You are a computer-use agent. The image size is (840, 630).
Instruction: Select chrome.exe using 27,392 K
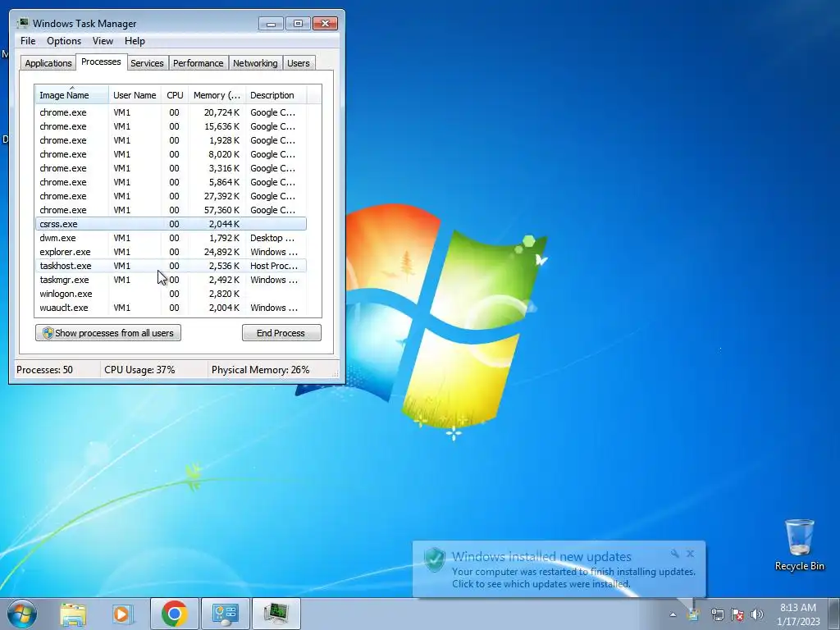tap(171, 196)
